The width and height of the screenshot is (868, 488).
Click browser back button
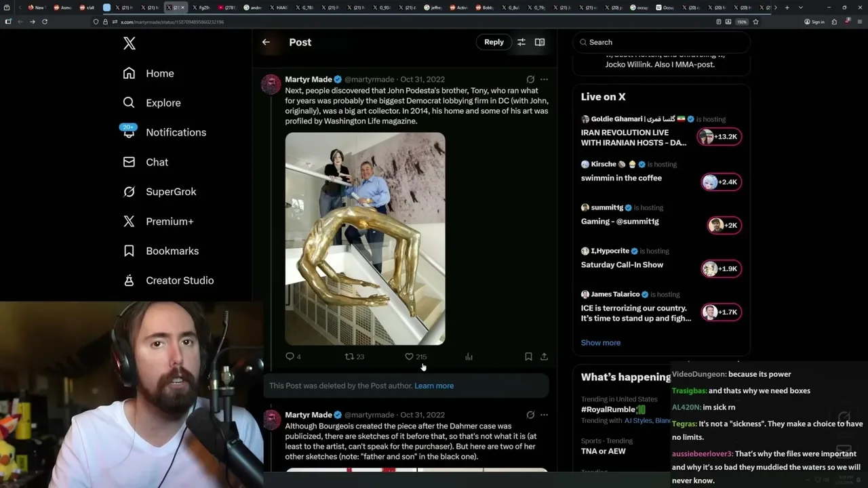[x=20, y=22]
